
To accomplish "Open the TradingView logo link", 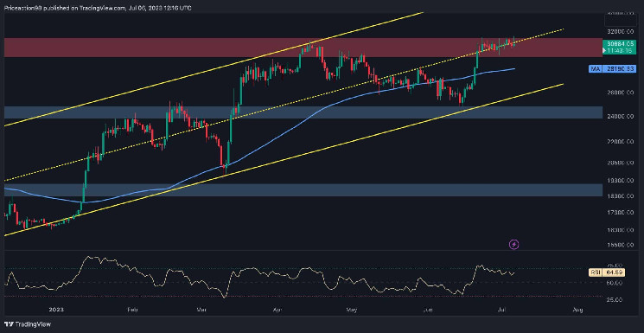I will (x=28, y=324).
